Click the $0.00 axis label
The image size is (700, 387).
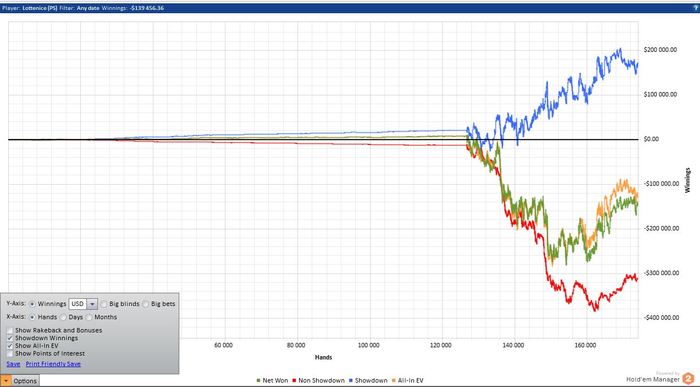(x=651, y=139)
